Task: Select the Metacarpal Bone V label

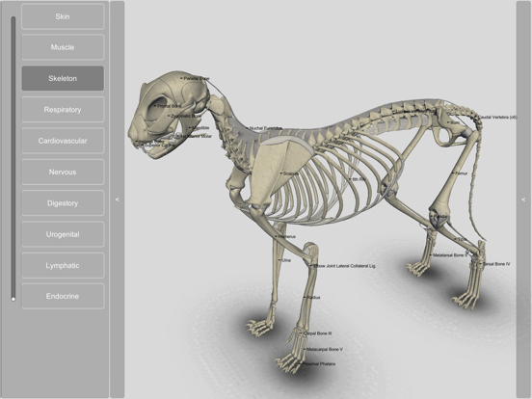Action: coord(325,349)
